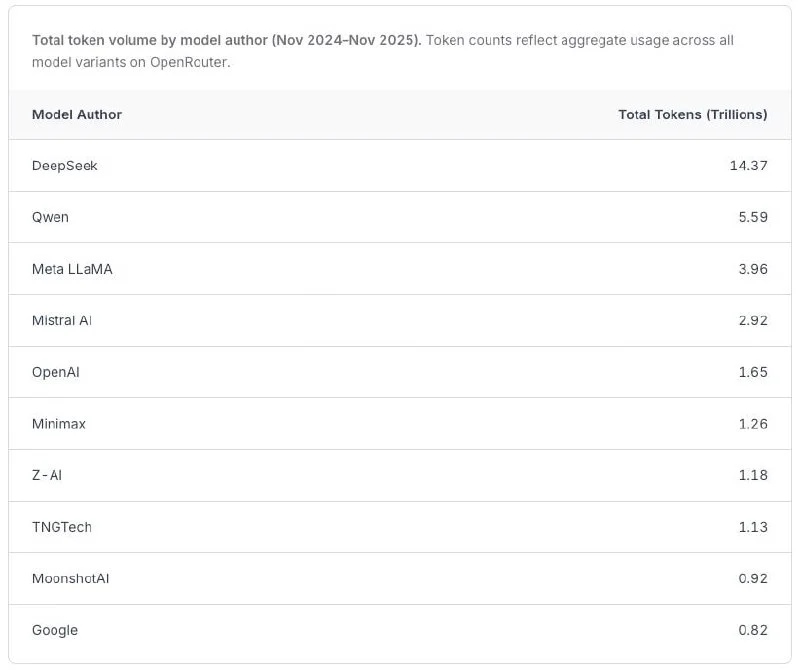Click the 3.96 token value
Image resolution: width=800 pixels, height=670 pixels.
(x=752, y=269)
